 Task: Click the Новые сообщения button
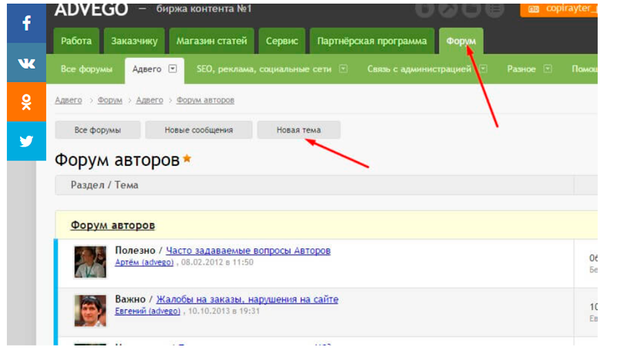pos(198,130)
